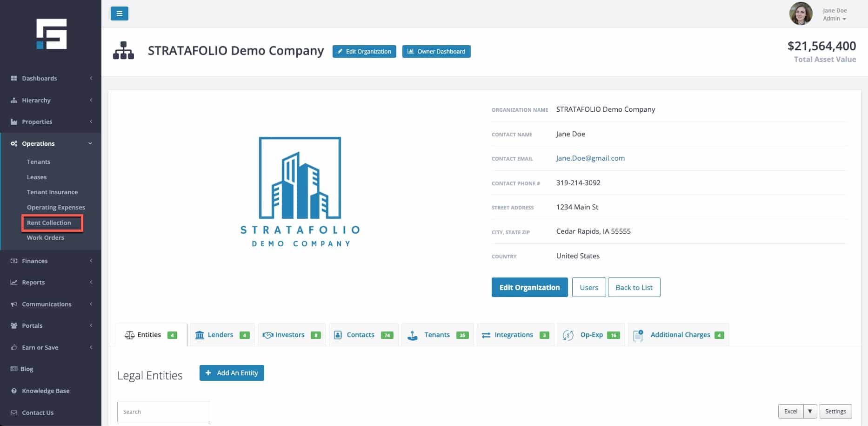Click the StrataFolio logo in sidebar

tap(51, 34)
